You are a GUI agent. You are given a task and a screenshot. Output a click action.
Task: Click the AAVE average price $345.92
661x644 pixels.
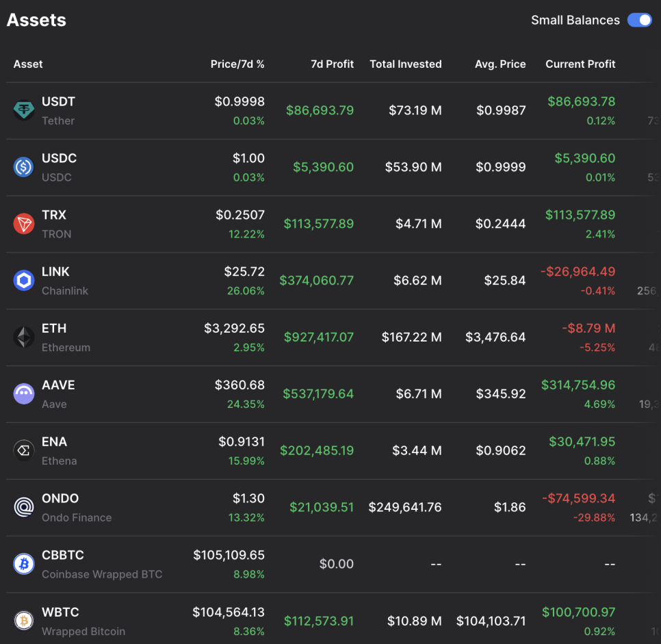(x=501, y=394)
